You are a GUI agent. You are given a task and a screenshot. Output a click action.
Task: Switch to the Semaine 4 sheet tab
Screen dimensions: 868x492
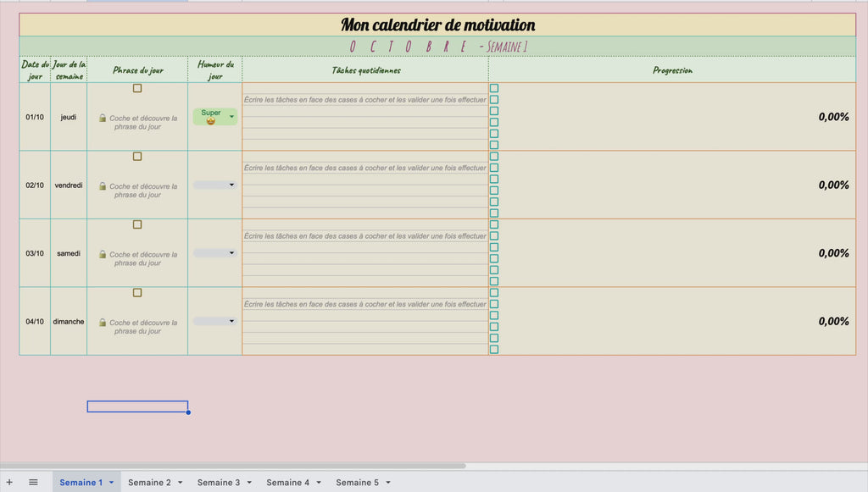pos(288,482)
